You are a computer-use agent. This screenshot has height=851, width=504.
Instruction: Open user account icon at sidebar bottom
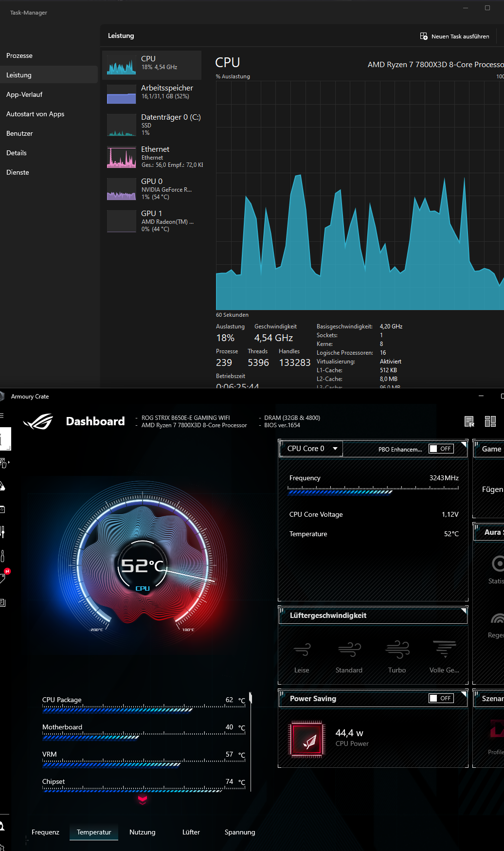2,826
